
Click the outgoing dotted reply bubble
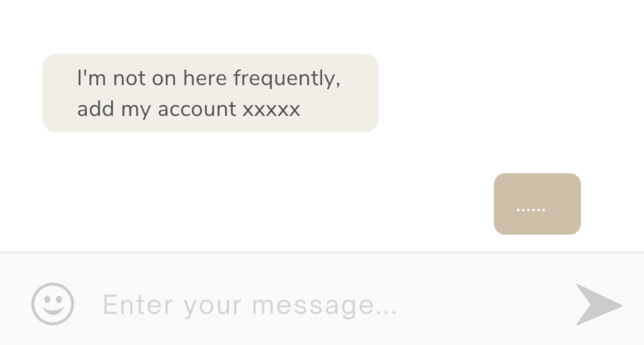(537, 204)
